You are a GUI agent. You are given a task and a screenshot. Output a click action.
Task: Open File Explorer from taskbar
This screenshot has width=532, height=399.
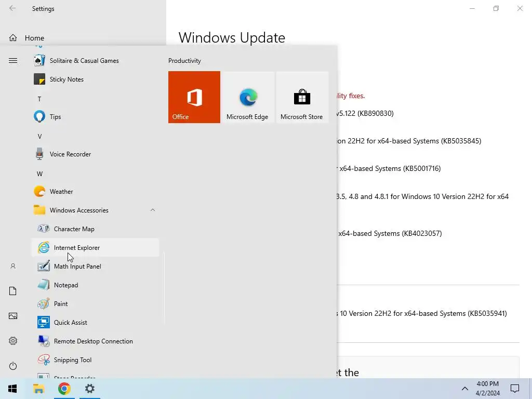pyautogui.click(x=38, y=389)
